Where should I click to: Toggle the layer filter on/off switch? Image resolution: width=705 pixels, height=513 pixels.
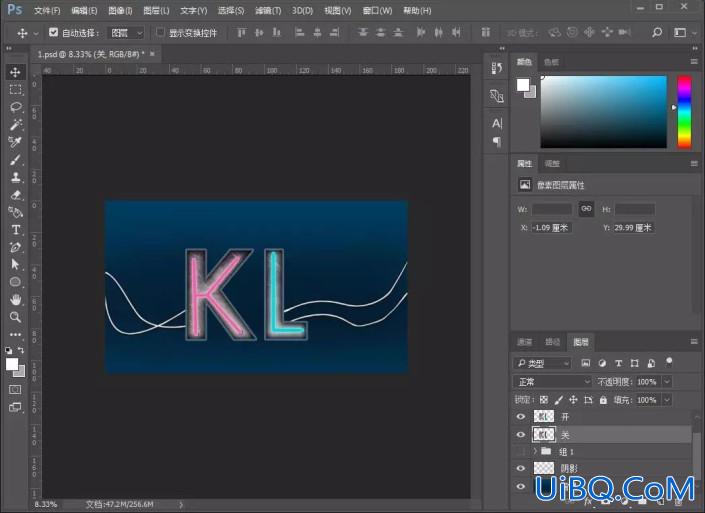coord(669,362)
